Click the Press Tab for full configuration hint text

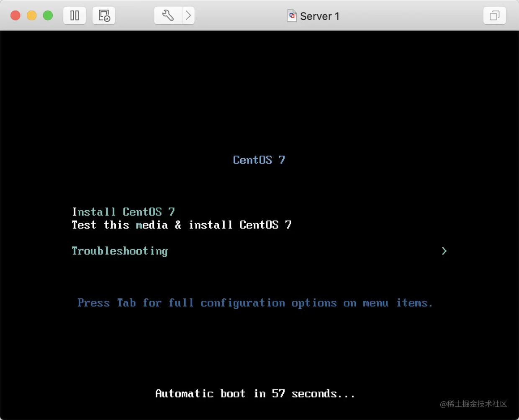(255, 303)
